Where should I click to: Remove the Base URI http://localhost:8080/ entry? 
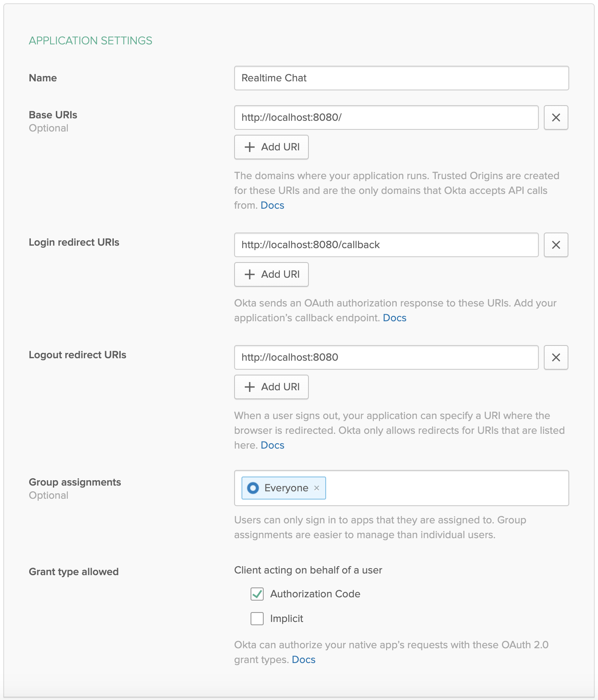pyautogui.click(x=556, y=117)
